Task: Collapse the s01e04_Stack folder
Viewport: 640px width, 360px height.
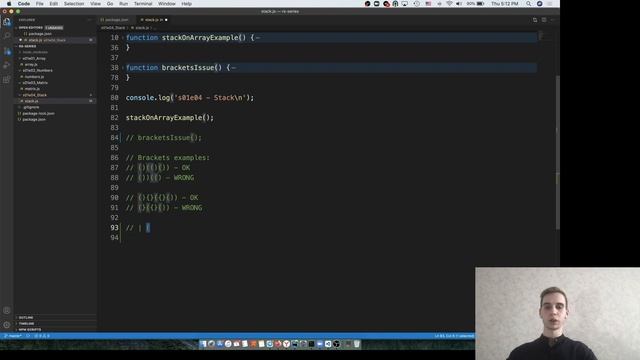Action: pyautogui.click(x=35, y=95)
